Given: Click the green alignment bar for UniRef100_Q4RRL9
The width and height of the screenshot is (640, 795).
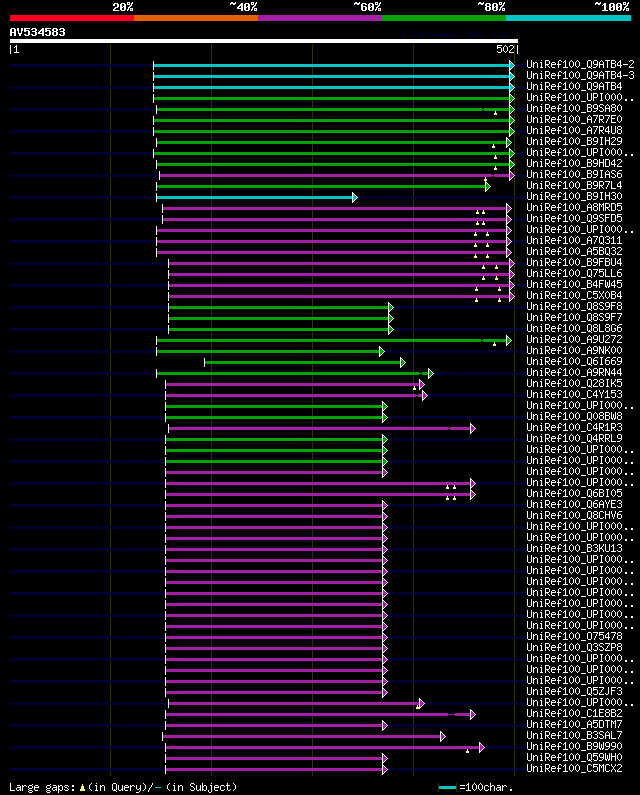Looking at the screenshot, I should [x=274, y=440].
